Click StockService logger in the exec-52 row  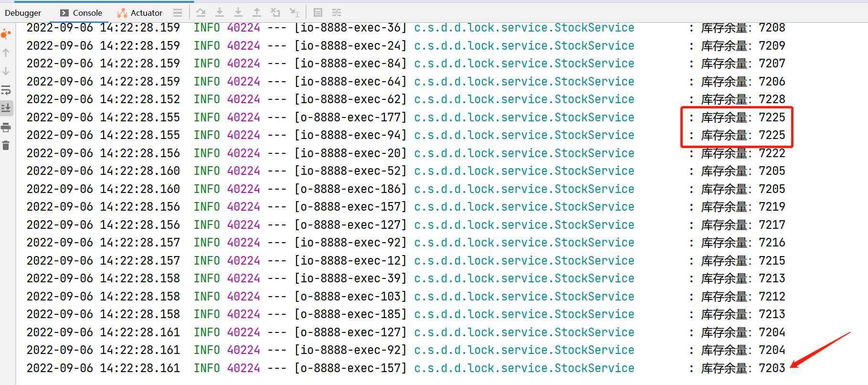coord(524,171)
